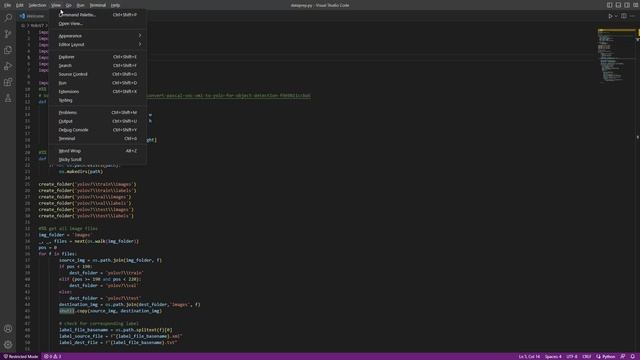This screenshot has width=640, height=360.
Task: Open the File menu
Action: point(7,5)
